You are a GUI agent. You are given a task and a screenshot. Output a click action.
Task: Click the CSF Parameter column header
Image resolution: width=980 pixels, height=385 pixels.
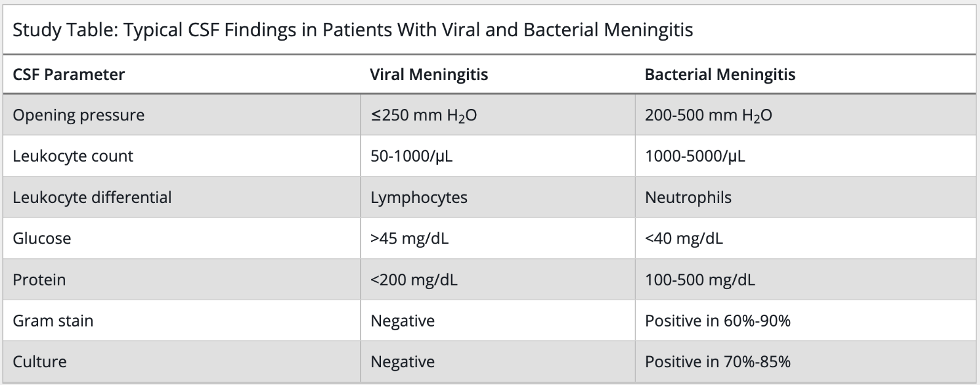tap(69, 74)
